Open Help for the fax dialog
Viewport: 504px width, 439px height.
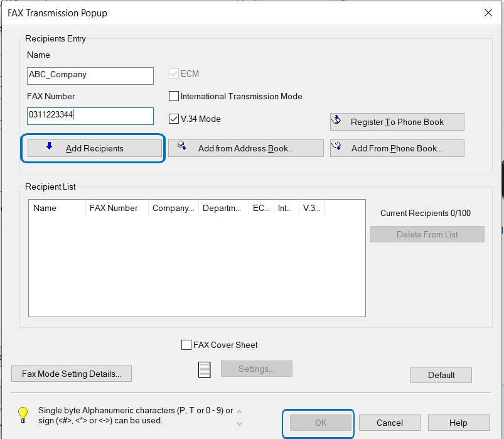click(458, 423)
